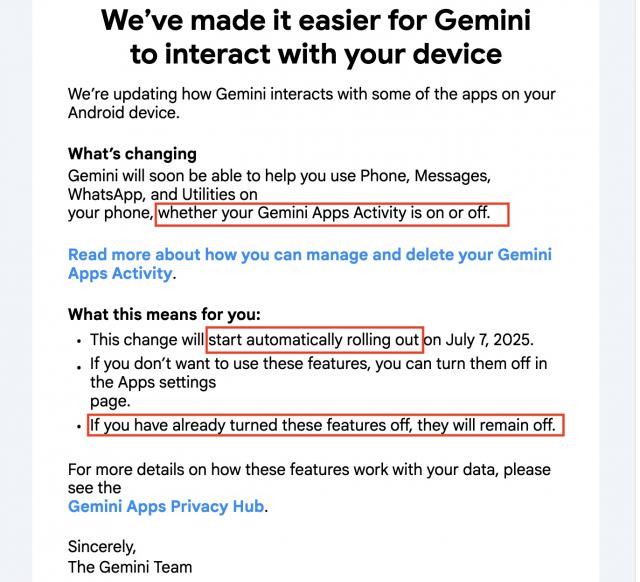Open the manage and delete Gemini Apps Activity link

coord(309,255)
